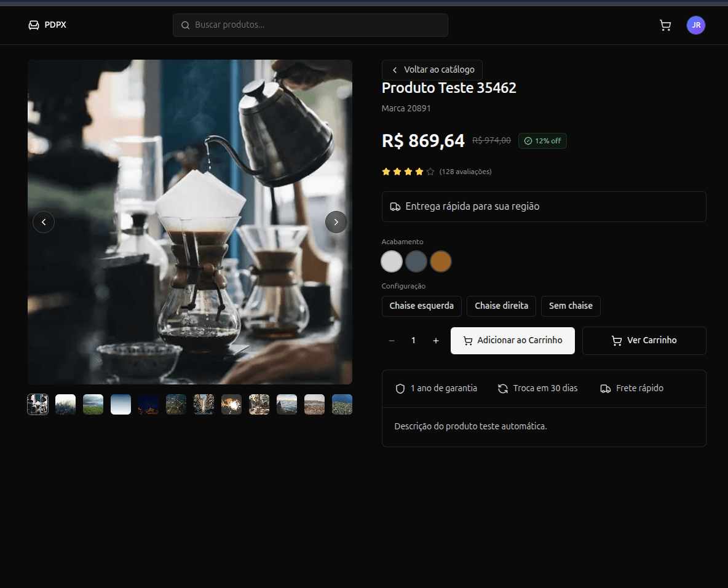This screenshot has width=728, height=588.
Task: Open Ver Carrinho button
Action: click(x=644, y=341)
